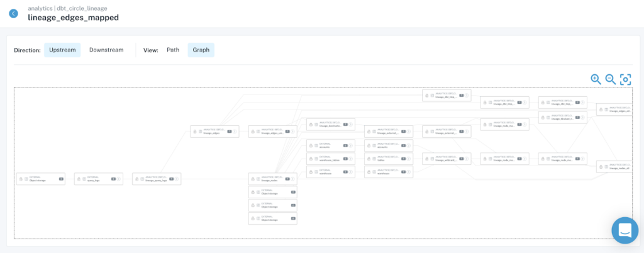Click lock icon on EXTERNAL warehouse_tables node
644x253 pixels.
point(311,159)
